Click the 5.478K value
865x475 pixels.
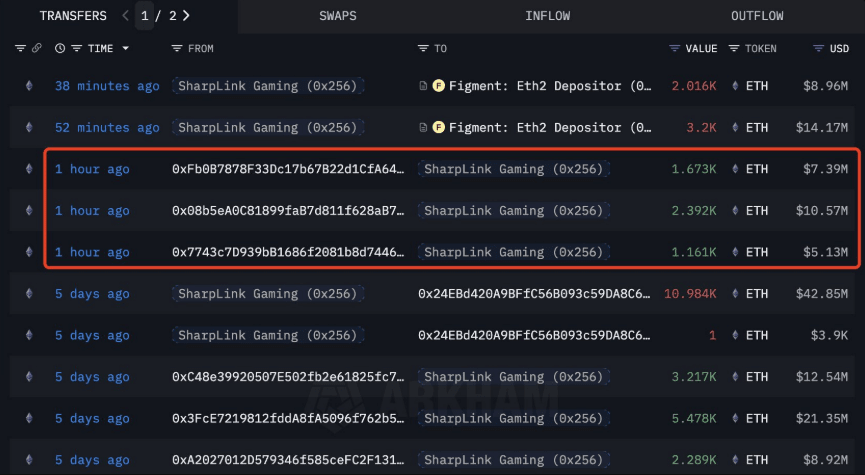[x=694, y=418]
